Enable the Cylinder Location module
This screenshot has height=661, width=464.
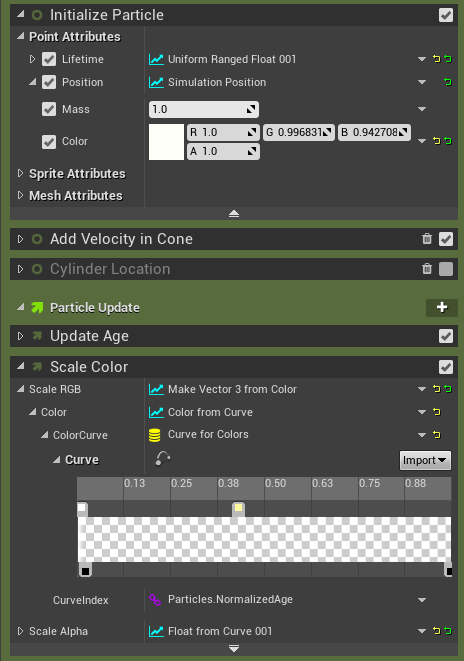(x=446, y=269)
